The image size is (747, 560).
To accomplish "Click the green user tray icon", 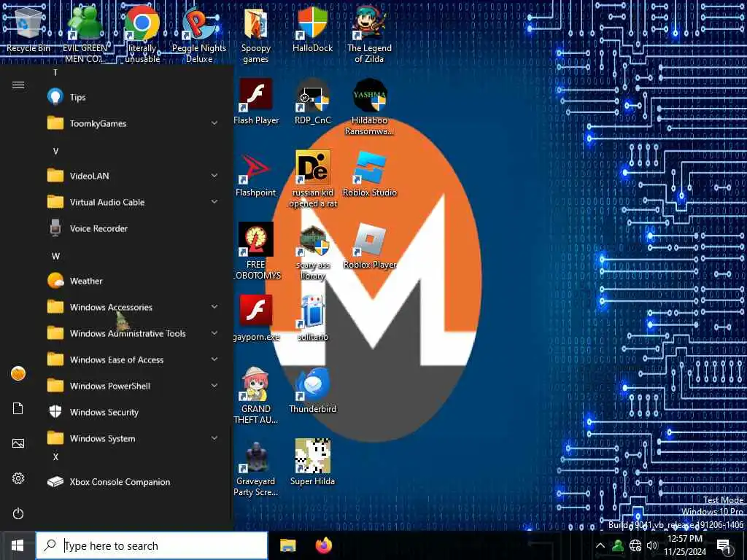I will pyautogui.click(x=618, y=545).
